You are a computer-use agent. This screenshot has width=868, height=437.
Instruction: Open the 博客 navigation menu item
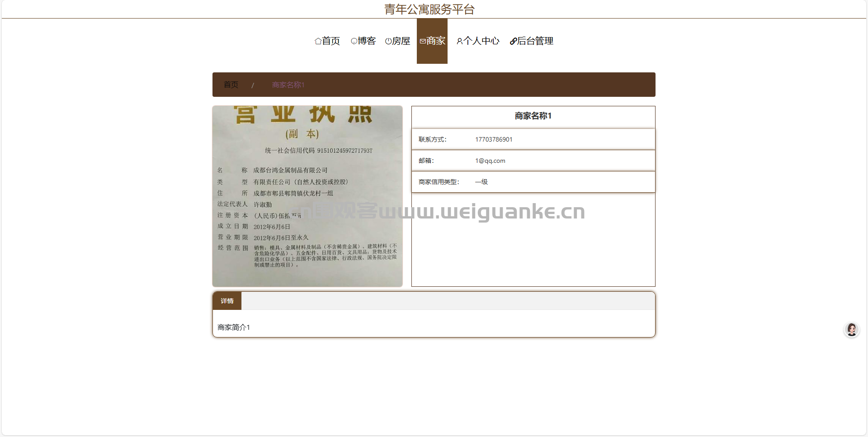point(363,41)
